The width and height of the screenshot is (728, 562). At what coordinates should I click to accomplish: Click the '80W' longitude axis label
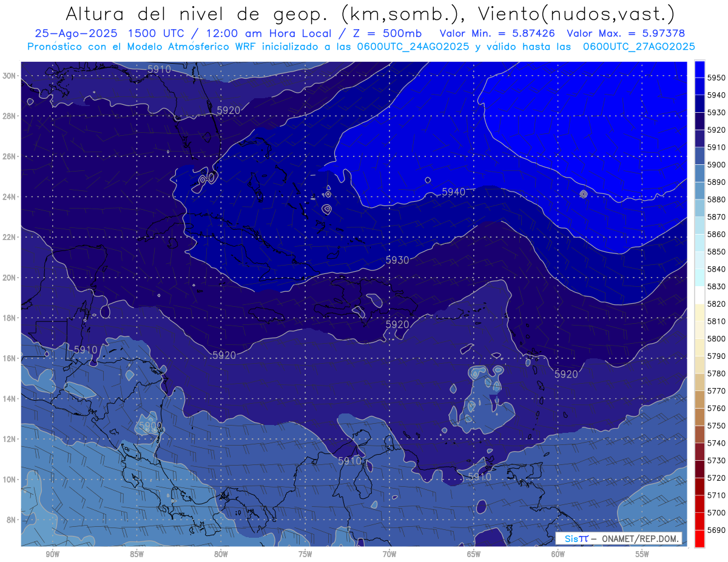click(x=221, y=555)
